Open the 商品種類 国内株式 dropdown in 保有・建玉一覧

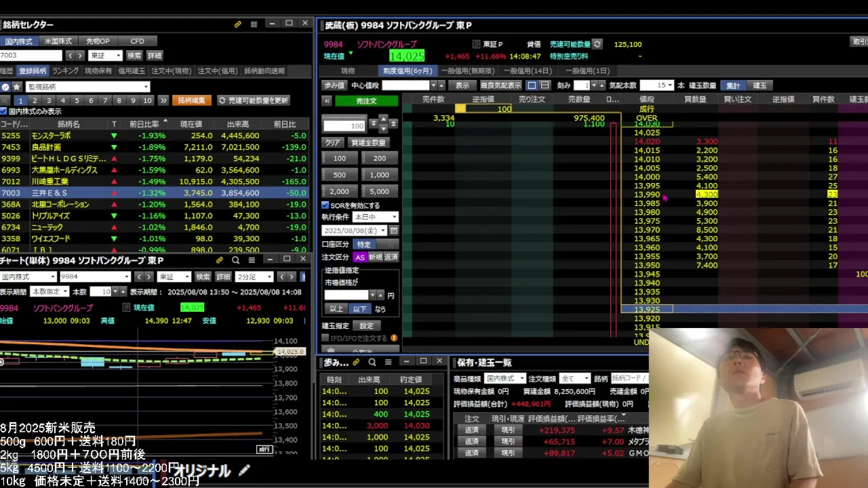[x=505, y=378]
